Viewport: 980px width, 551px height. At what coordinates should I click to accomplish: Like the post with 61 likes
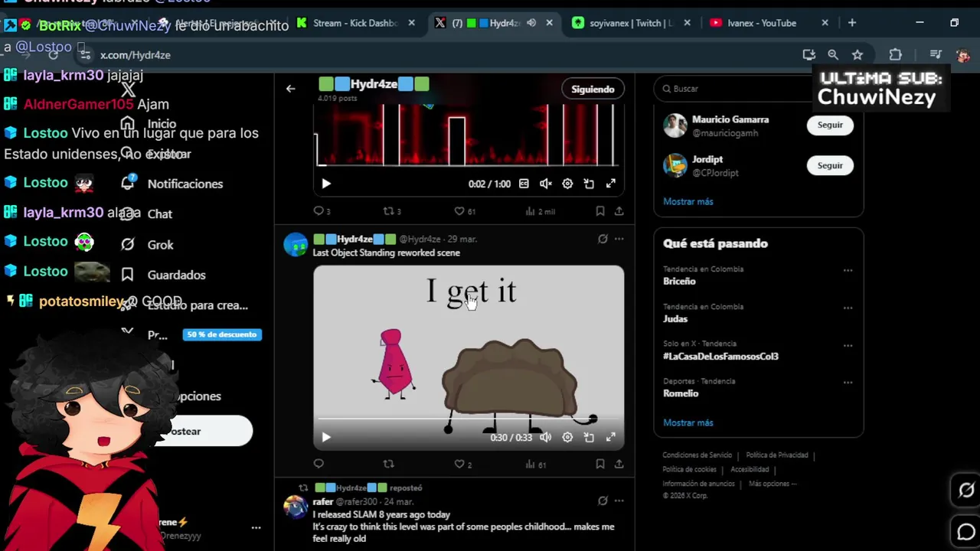point(465,211)
